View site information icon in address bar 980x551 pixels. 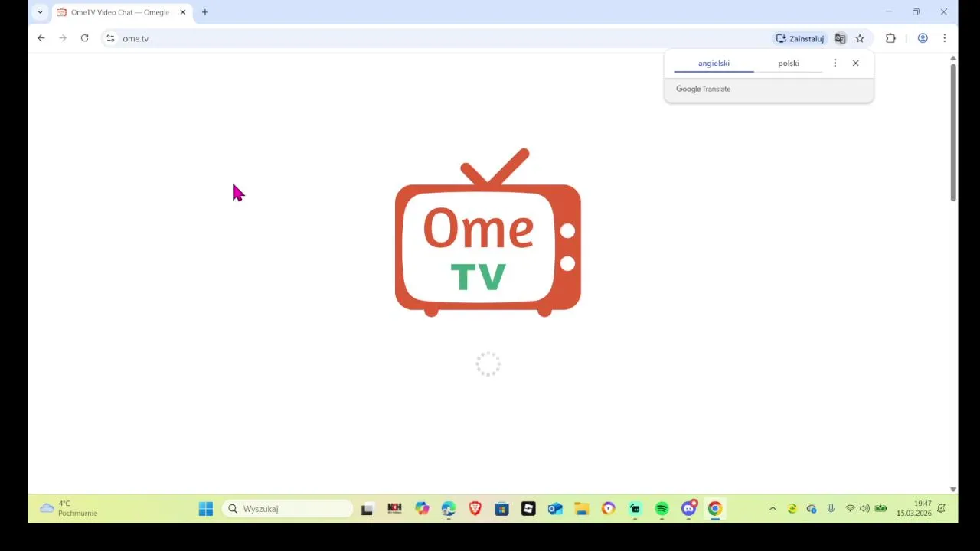click(x=110, y=38)
